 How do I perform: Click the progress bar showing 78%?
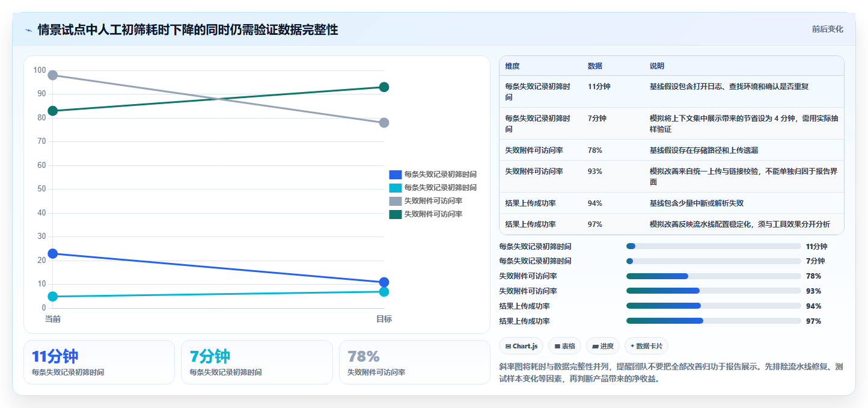714,276
